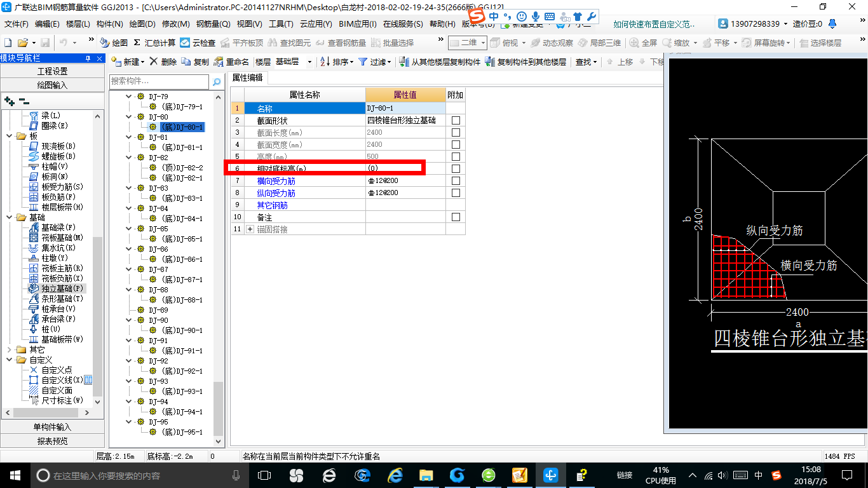
Task: Click 删除 delete component icon
Action: 163,62
